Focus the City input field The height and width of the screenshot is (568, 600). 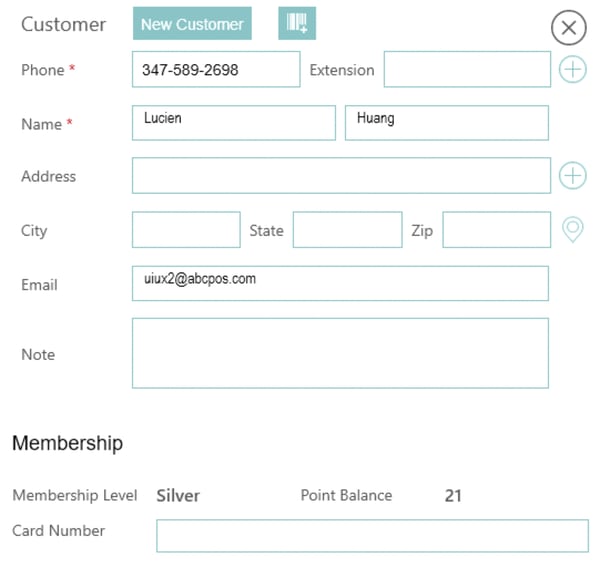pyautogui.click(x=186, y=230)
